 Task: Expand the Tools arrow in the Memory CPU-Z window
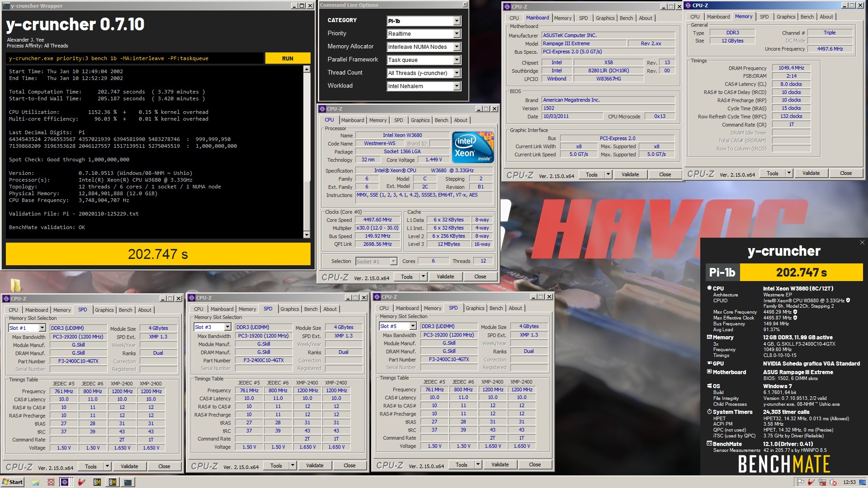coord(789,173)
